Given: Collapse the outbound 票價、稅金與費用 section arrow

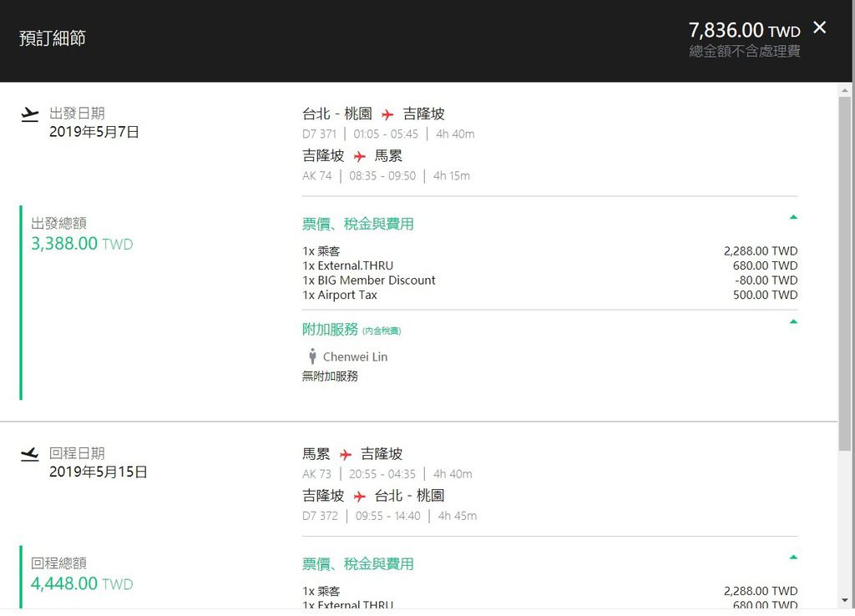Looking at the screenshot, I should tap(793, 217).
